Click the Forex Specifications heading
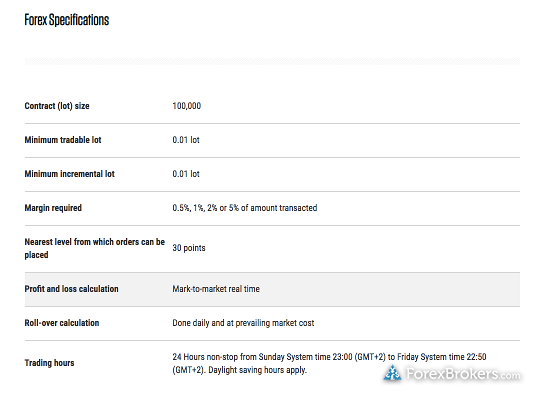 67,20
